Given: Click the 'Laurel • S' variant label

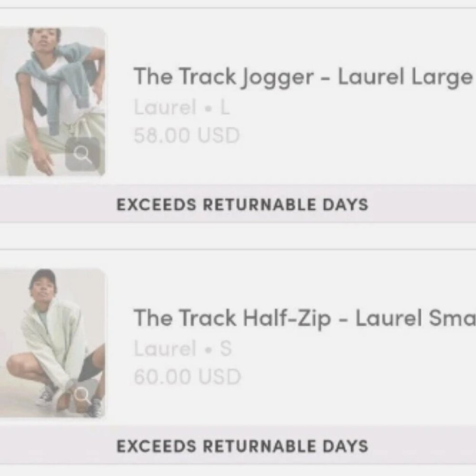Looking at the screenshot, I should click(183, 348).
